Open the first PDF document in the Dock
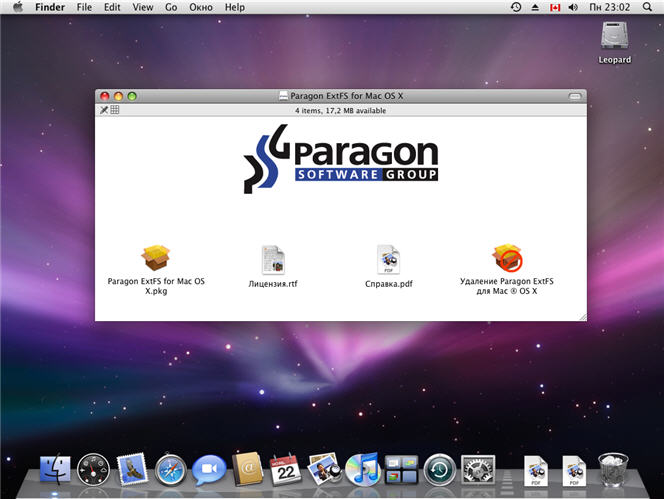The width and height of the screenshot is (664, 499). tap(536, 471)
